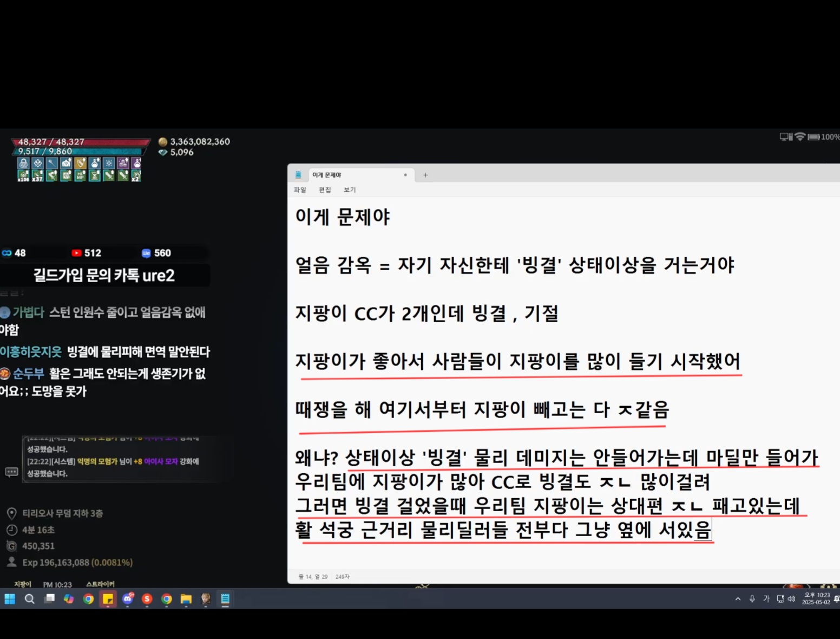Add a new Notepad tab
Screen dimensions: 840x639
(x=425, y=175)
